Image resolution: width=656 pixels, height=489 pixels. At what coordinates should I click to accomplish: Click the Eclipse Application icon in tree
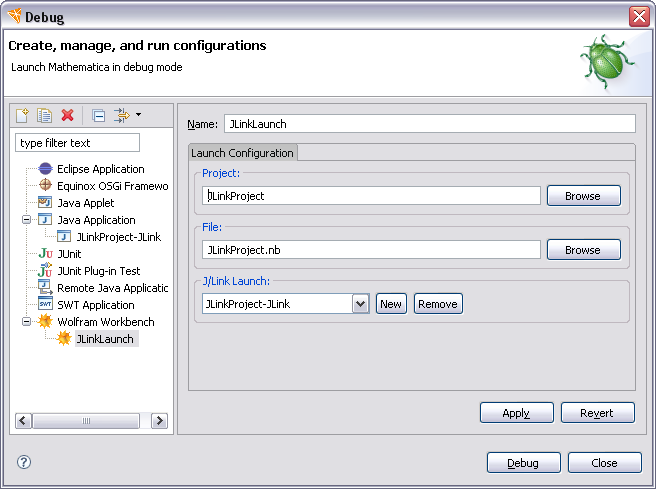point(45,169)
